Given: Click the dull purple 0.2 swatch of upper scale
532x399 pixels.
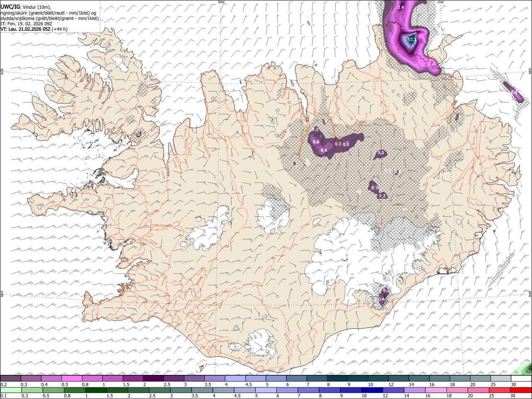Looking at the screenshot, I should pos(10,378).
